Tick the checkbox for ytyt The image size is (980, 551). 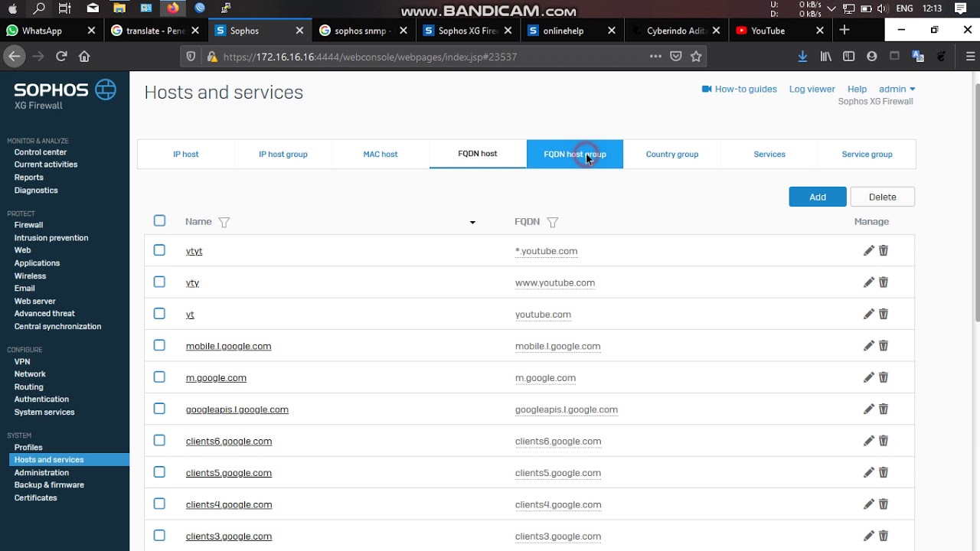coord(159,250)
